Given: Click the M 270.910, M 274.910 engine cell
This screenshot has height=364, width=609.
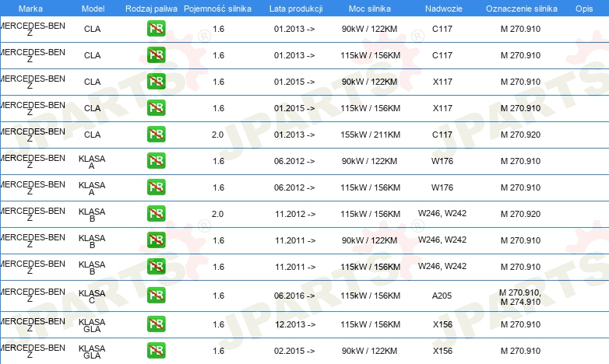Looking at the screenshot, I should [520, 297].
